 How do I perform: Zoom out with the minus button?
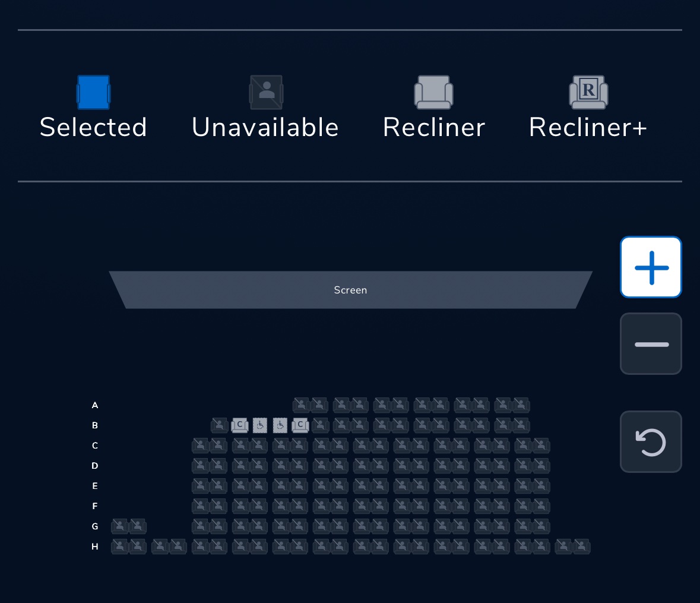pyautogui.click(x=651, y=344)
